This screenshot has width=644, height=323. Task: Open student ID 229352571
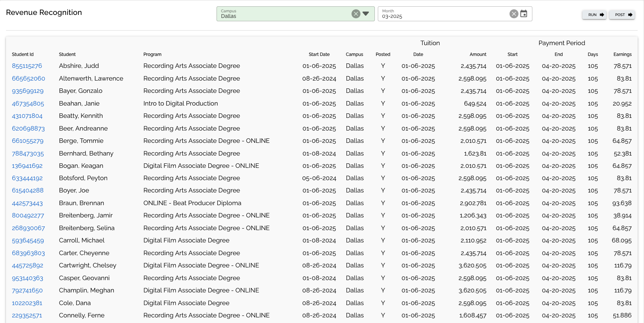pos(27,316)
